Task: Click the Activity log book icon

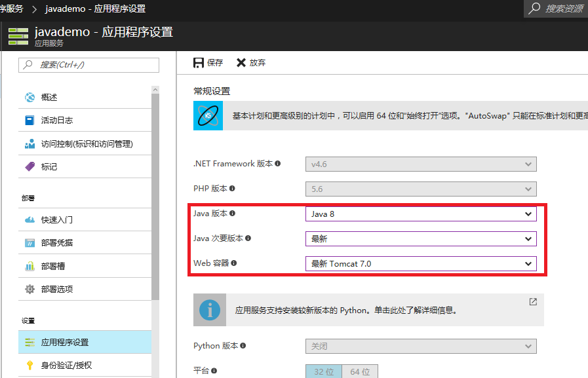Action: click(x=29, y=121)
